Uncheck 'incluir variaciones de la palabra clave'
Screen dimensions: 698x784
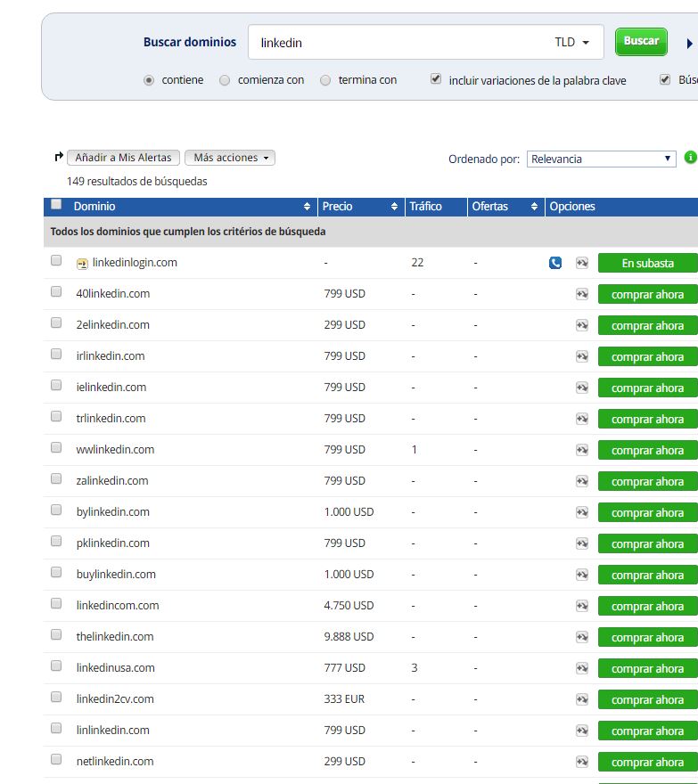[436, 79]
